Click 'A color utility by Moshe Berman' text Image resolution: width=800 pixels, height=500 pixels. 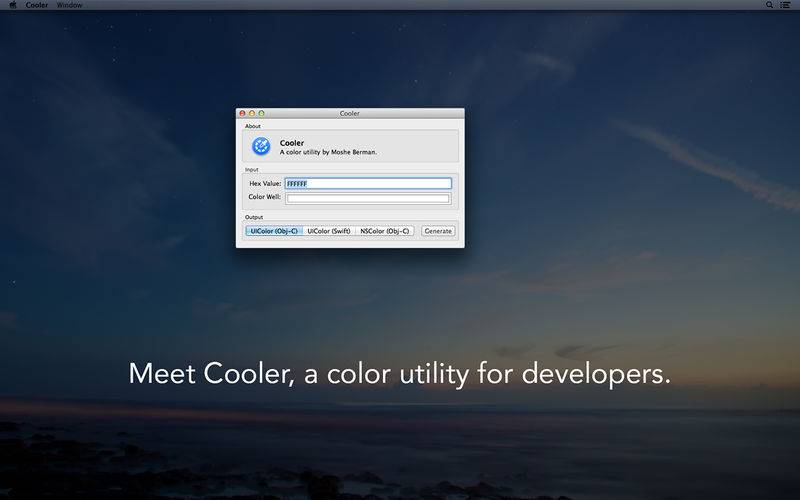[328, 152]
